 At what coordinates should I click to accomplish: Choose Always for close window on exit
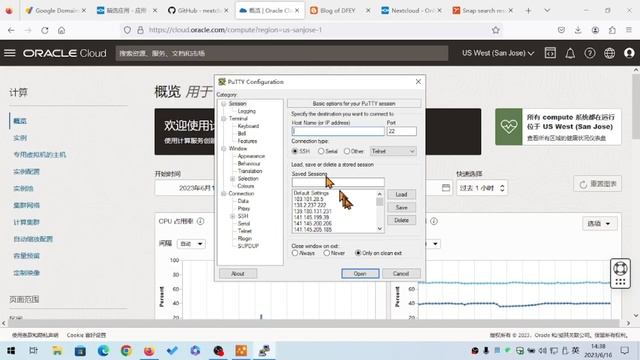pos(295,253)
